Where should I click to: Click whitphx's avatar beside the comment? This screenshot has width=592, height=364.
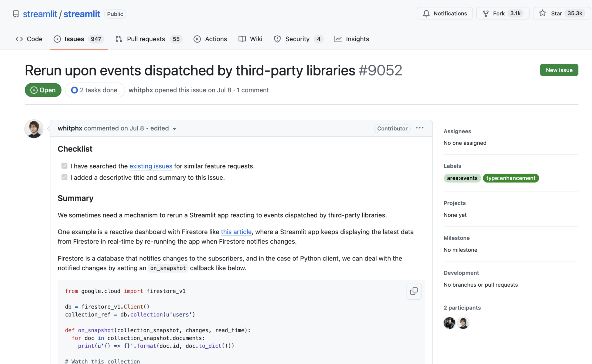click(34, 129)
